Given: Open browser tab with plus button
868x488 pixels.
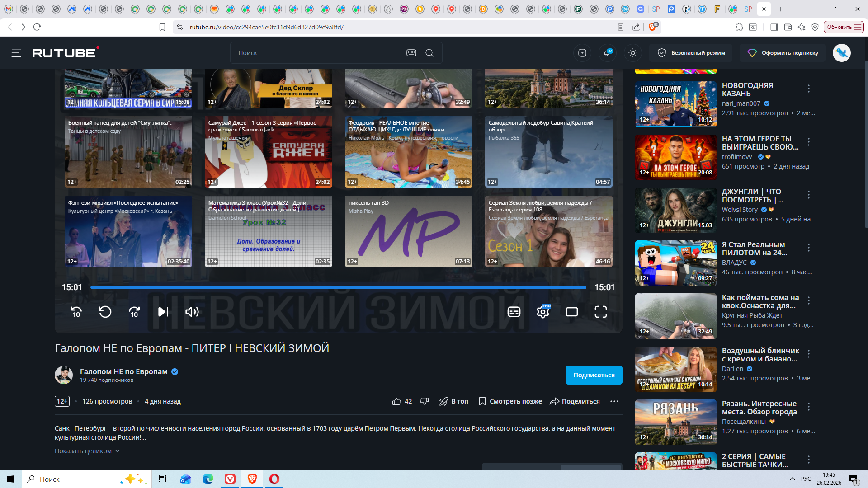Looking at the screenshot, I should [781, 9].
